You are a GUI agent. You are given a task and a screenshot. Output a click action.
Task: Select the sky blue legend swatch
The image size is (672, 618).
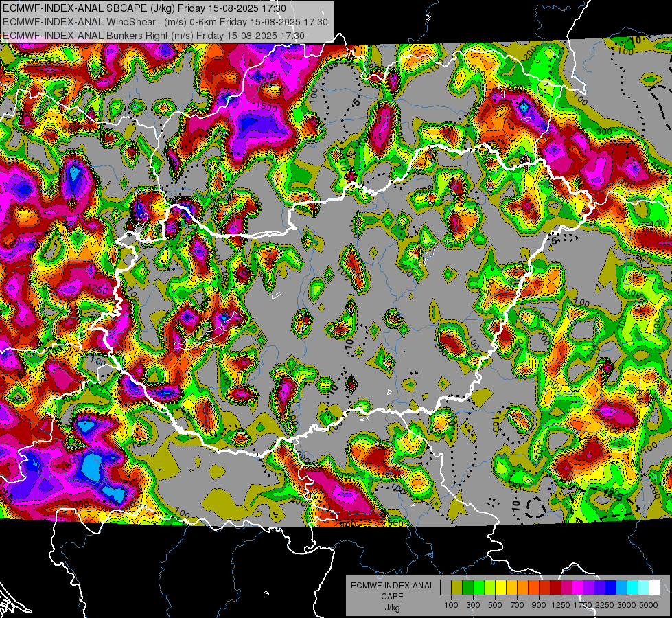point(621,588)
